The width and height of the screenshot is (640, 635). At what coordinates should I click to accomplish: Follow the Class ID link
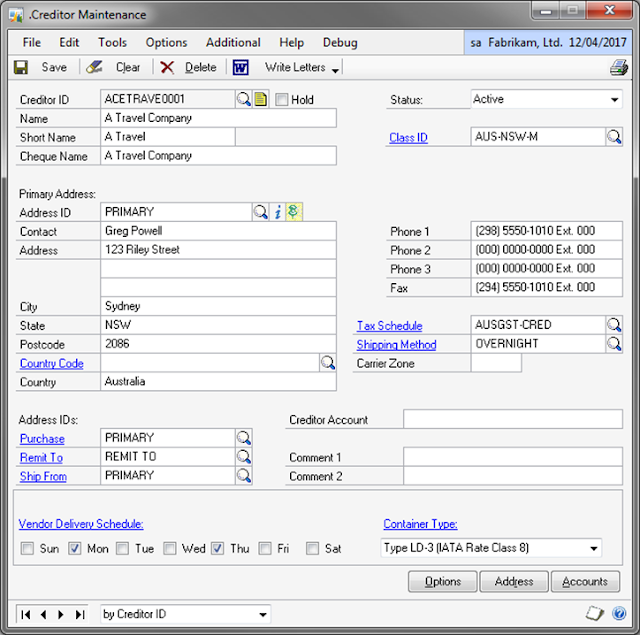[408, 138]
